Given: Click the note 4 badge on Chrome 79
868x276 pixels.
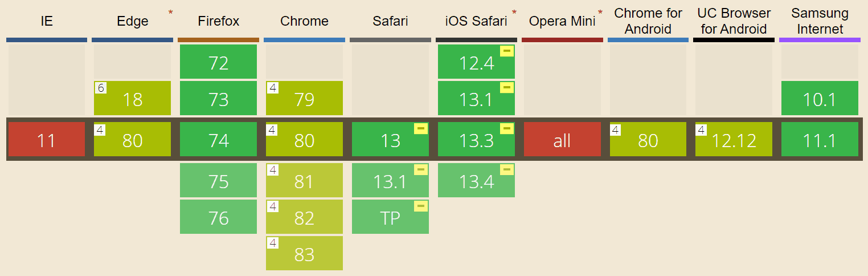Looking at the screenshot, I should pyautogui.click(x=273, y=88).
